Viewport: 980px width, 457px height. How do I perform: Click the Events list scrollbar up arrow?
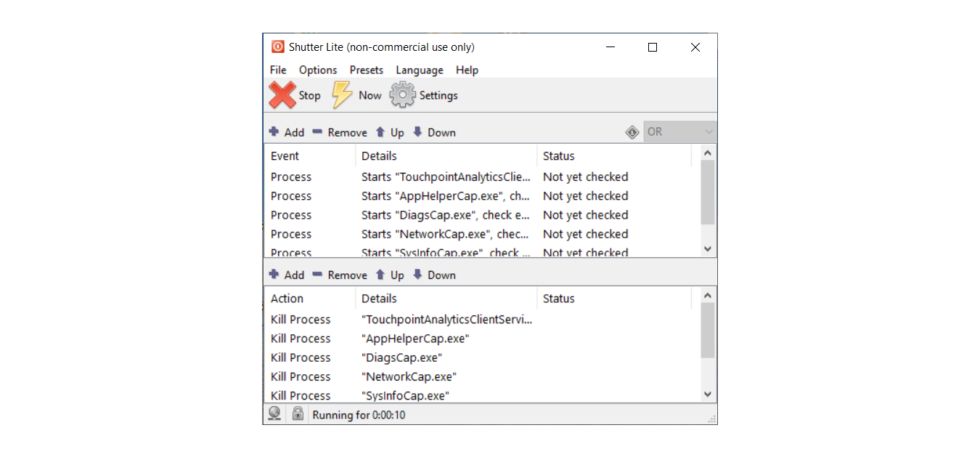708,153
